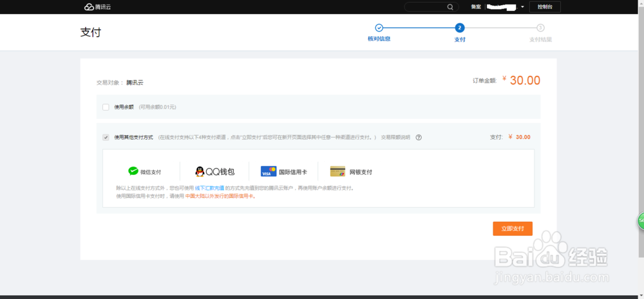
Task: Choose the VISA international credit card icon
Action: 269,172
